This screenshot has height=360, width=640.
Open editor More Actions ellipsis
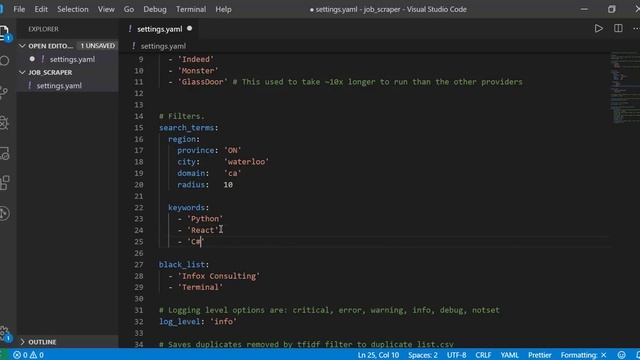(636, 29)
